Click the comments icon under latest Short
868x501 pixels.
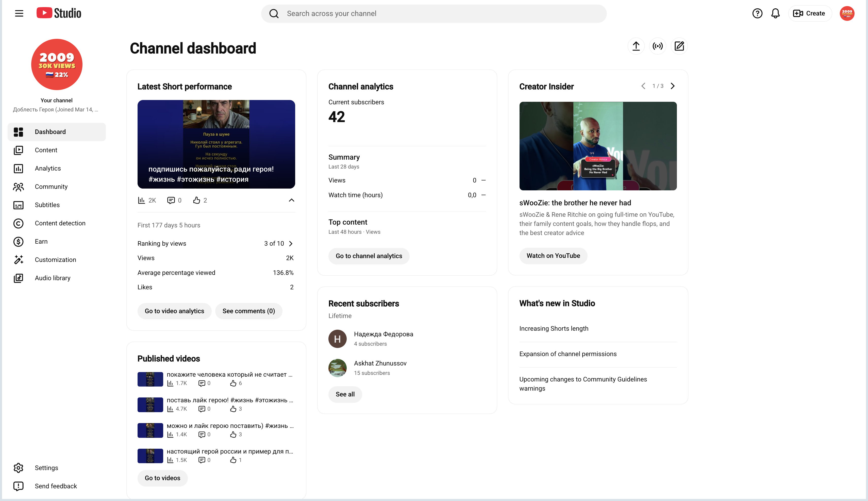[x=171, y=200]
